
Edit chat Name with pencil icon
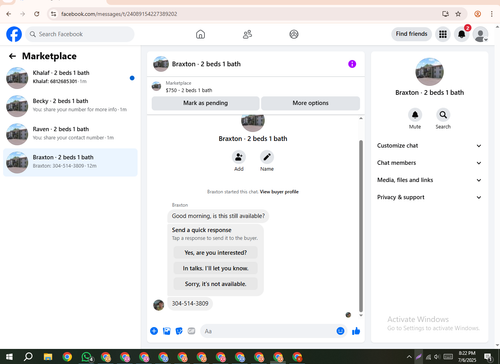pyautogui.click(x=267, y=157)
